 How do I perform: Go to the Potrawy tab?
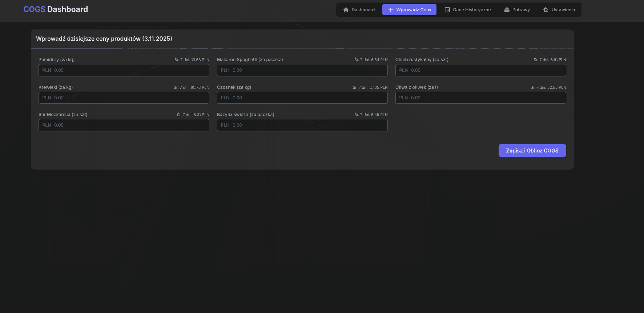(x=517, y=10)
